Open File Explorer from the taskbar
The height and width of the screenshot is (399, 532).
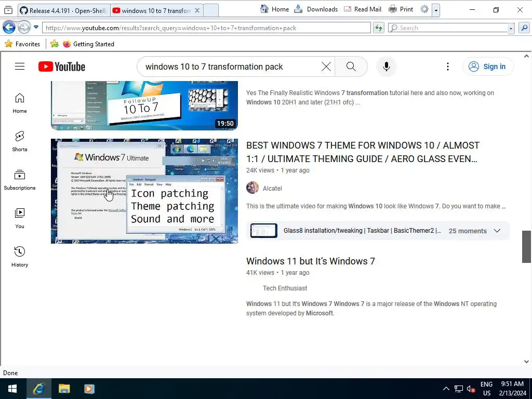64,389
